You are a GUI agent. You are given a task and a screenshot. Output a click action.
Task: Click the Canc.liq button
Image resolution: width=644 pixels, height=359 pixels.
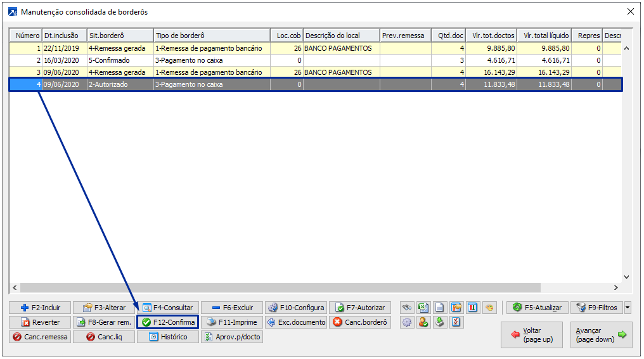tap(104, 337)
